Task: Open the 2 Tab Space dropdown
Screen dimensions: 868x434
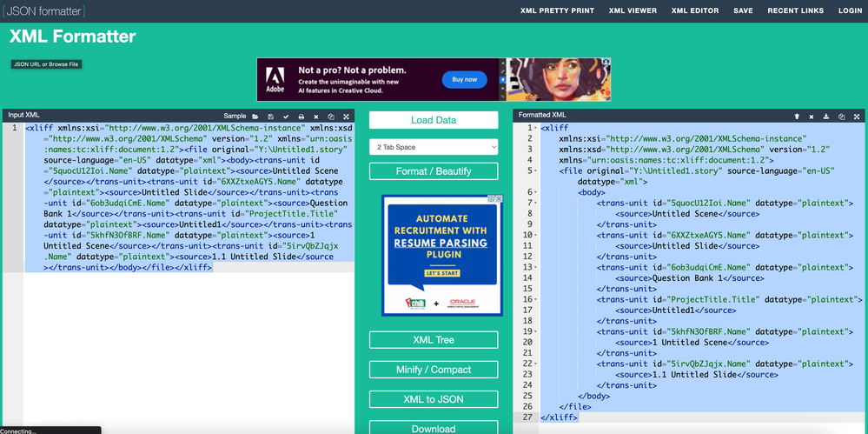Action: (x=434, y=147)
